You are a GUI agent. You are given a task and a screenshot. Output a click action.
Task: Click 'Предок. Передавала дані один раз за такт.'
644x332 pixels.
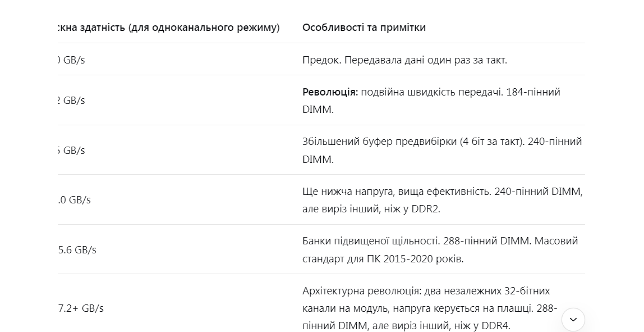[404, 60]
